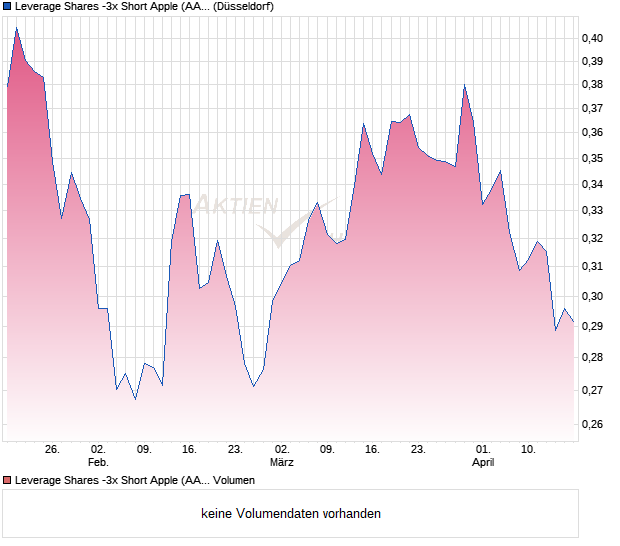The image size is (620, 546).
Task: Click the 0,36 price axis label
Action: pos(592,132)
